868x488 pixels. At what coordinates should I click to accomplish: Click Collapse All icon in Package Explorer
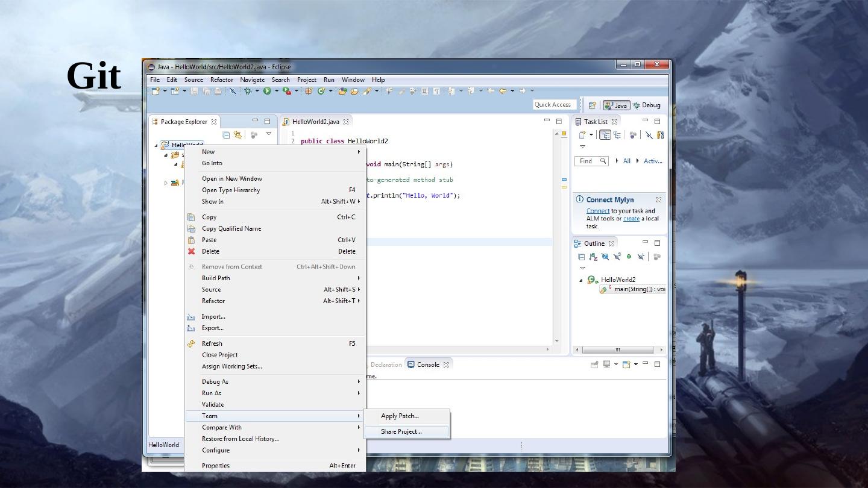click(226, 135)
